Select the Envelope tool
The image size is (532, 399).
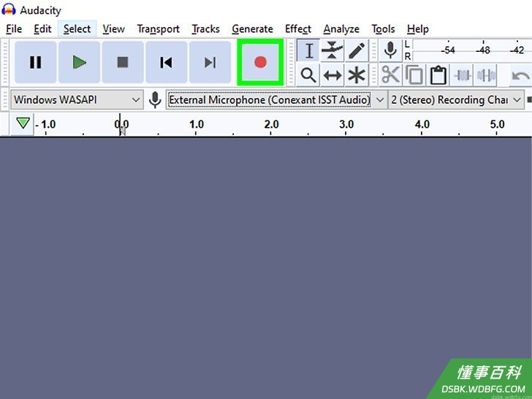click(332, 51)
